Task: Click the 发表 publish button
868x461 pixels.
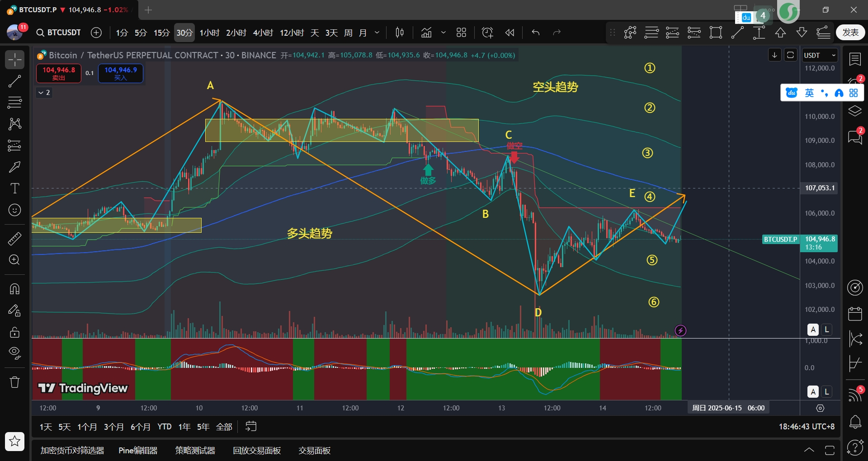Action: [x=850, y=33]
